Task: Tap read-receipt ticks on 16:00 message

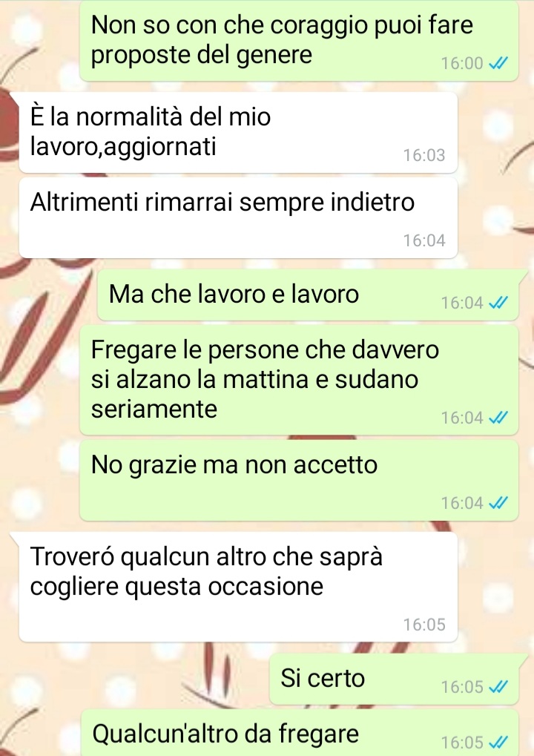Action: (498, 63)
